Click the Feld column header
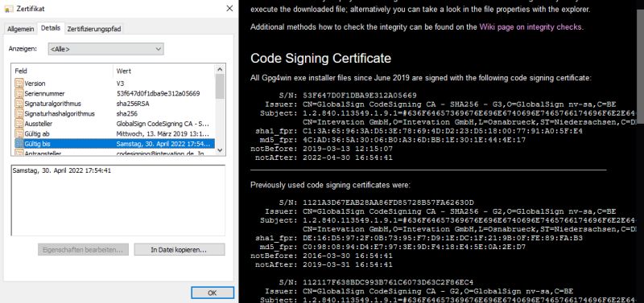Viewport: 644px width, 303px height. click(21, 71)
